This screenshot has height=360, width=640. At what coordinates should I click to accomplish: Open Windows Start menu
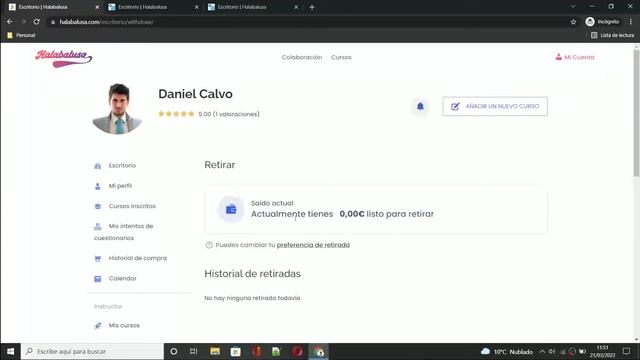(x=10, y=351)
